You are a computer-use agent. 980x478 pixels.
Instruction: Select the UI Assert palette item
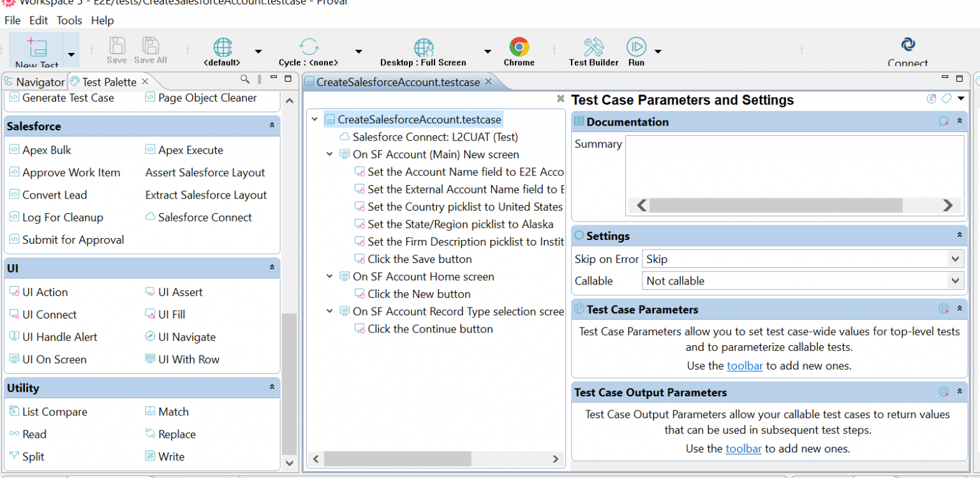coord(174,292)
